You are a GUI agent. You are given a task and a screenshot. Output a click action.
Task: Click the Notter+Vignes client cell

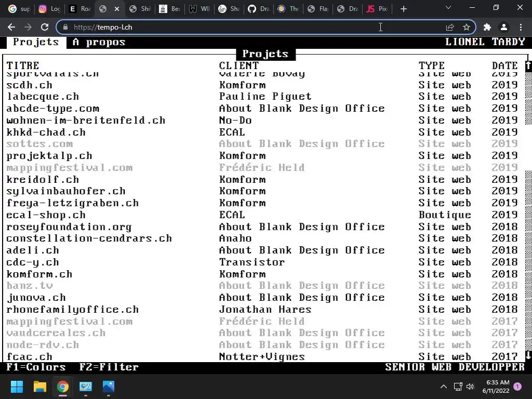point(262,356)
